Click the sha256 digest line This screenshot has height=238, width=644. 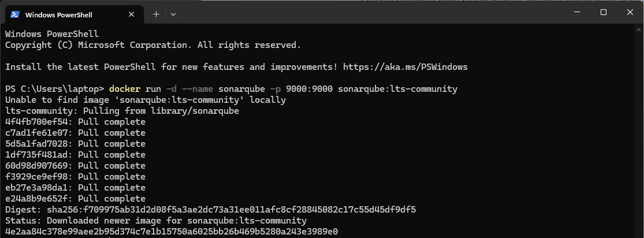tap(210, 209)
